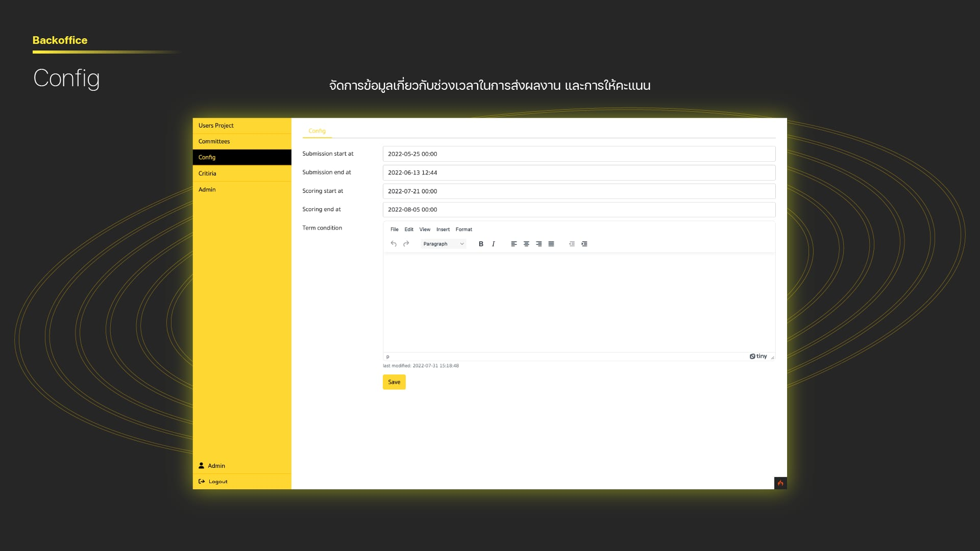This screenshot has width=980, height=551.
Task: Click Logout in the sidebar
Action: point(217,482)
